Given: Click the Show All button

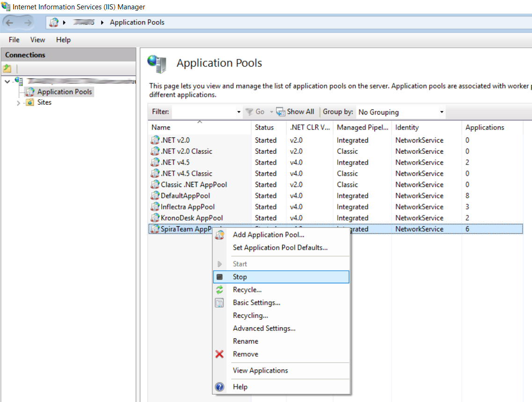Looking at the screenshot, I should (295, 112).
